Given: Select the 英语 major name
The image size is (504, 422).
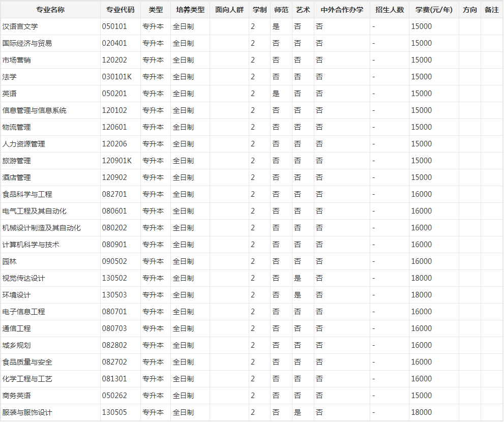Looking at the screenshot, I should pyautogui.click(x=9, y=94).
